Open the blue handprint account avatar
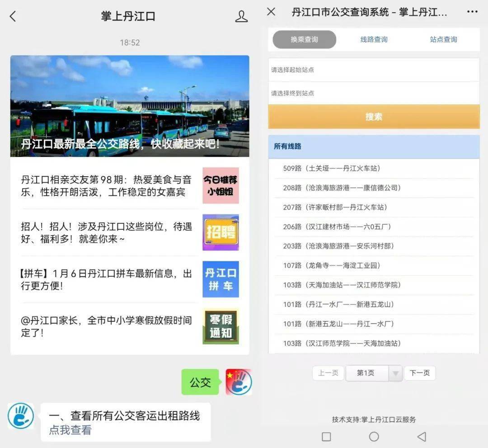Image resolution: width=488 pixels, height=448 pixels. coord(20,416)
